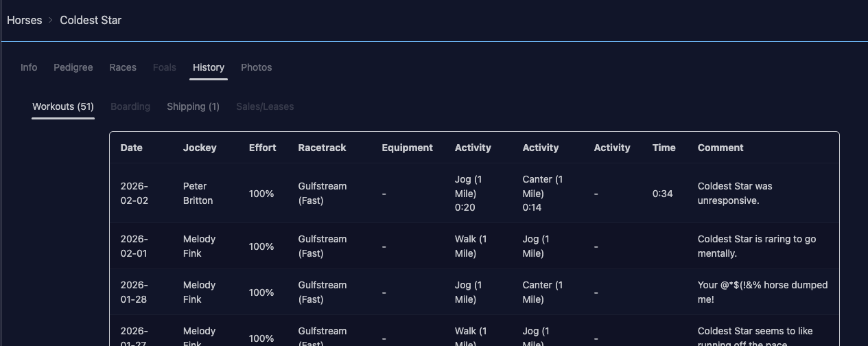
Task: Click the Racetrack column header
Action: click(322, 148)
